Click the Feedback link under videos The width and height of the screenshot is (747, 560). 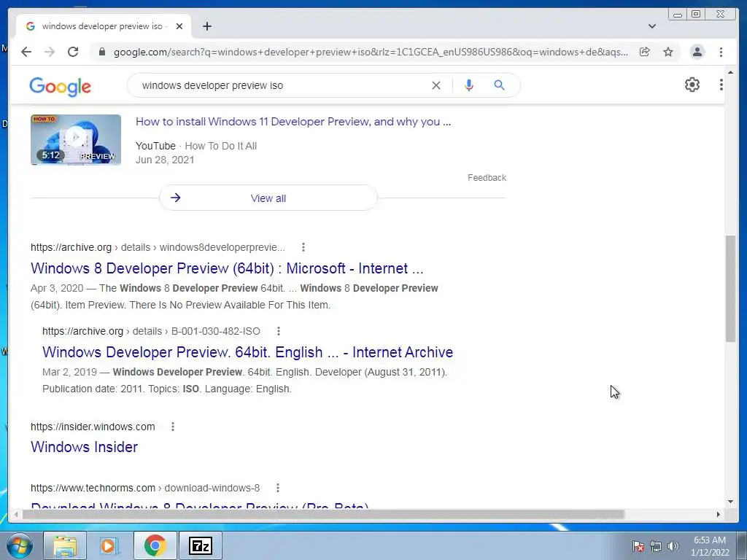click(x=487, y=178)
